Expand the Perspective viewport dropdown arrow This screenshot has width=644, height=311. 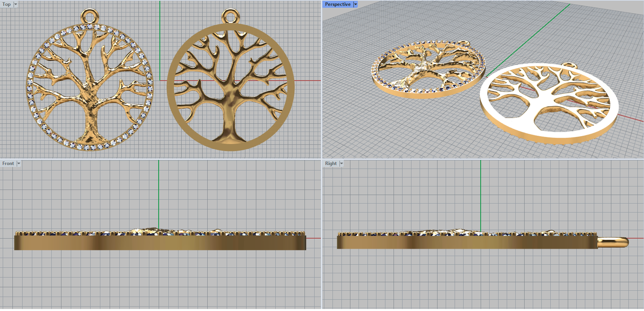point(355,4)
